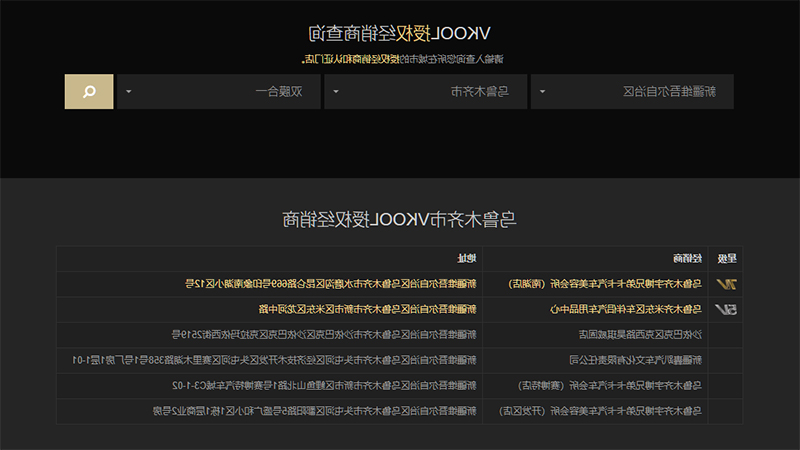Click the address ending 印象南湖小区12号

(x=331, y=284)
